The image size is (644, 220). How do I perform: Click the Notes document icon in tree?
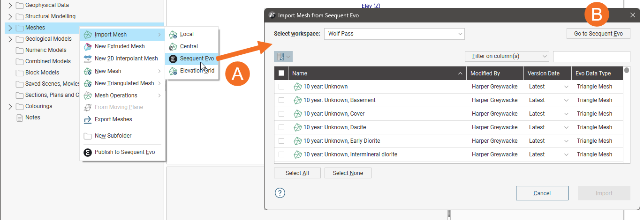[x=20, y=117]
